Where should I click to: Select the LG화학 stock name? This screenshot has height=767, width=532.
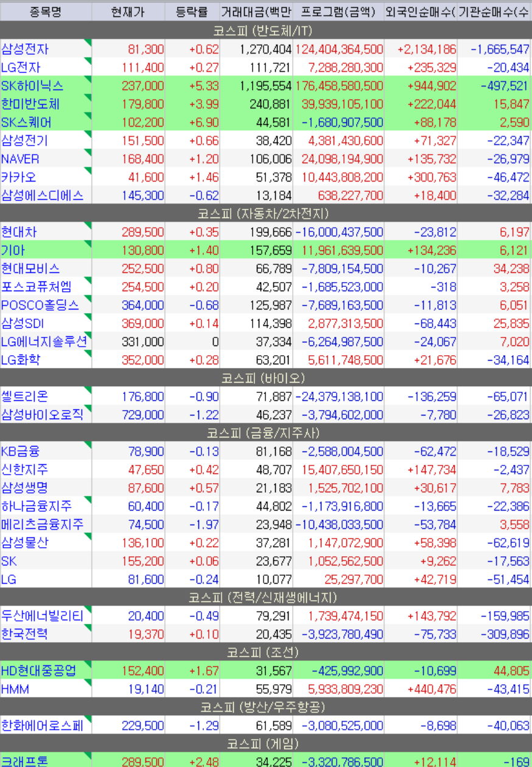(x=21, y=360)
